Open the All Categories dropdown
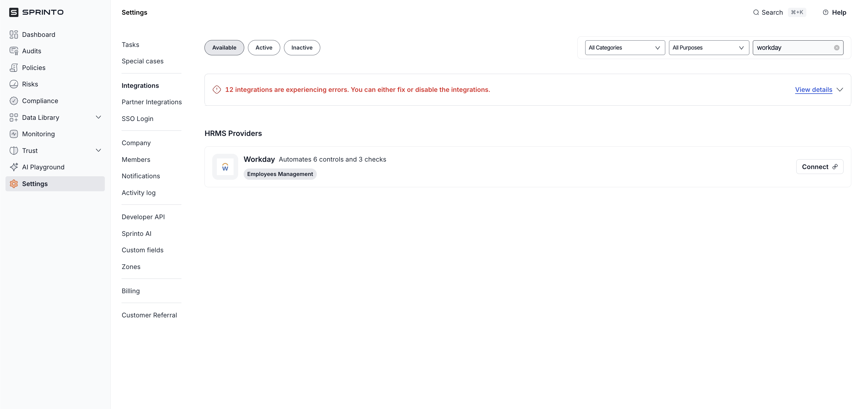Screen dimensions: 868x409 pyautogui.click(x=624, y=48)
